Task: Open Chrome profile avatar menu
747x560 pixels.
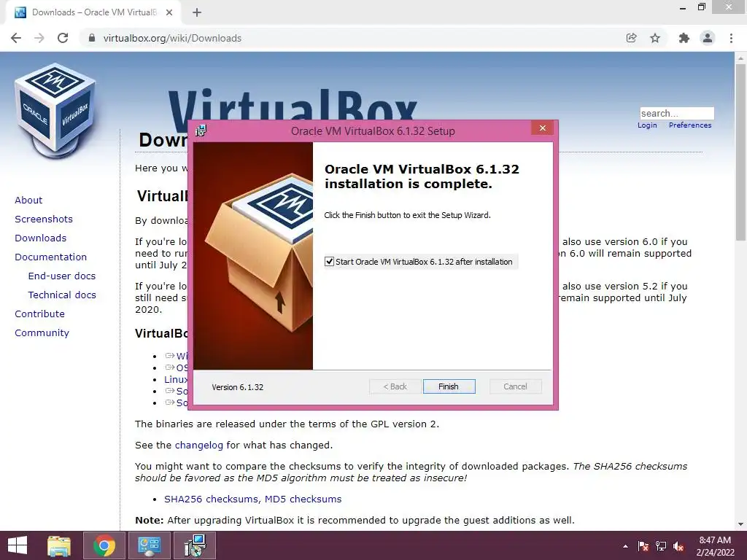Action: coord(708,38)
